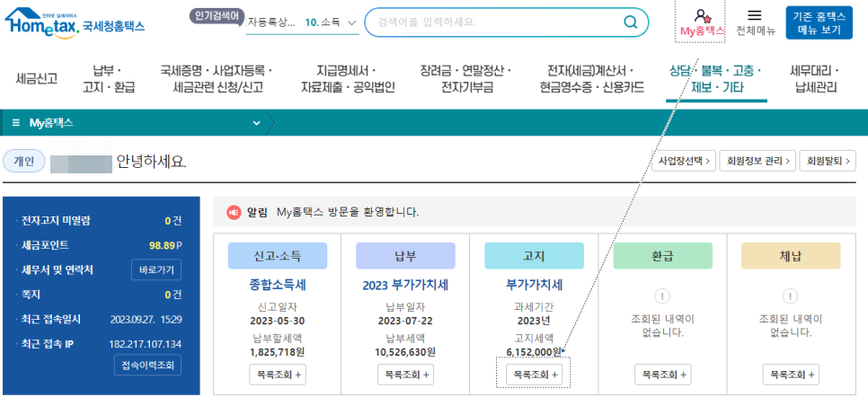868x397 pixels.
Task: Click 목록조회 + under 환급
Action: point(662,375)
